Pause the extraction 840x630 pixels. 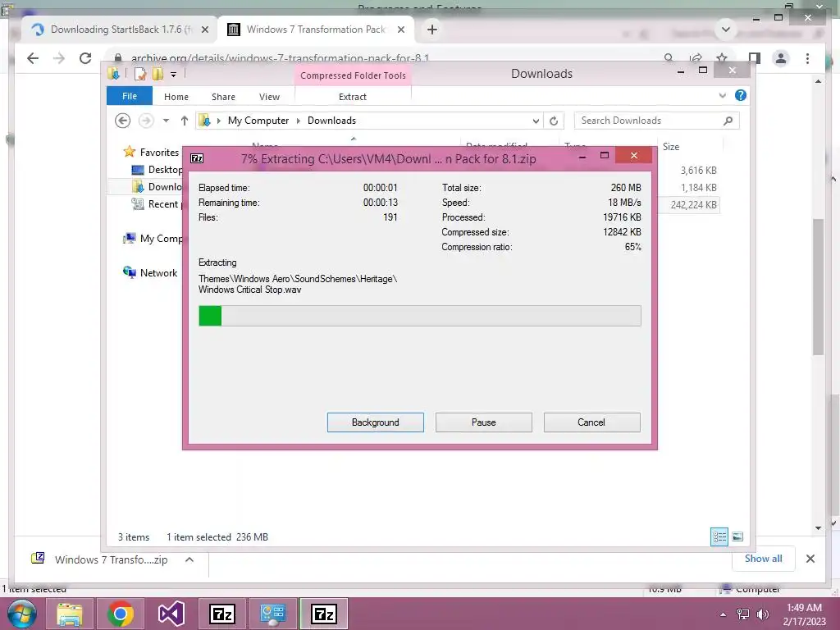pos(483,422)
